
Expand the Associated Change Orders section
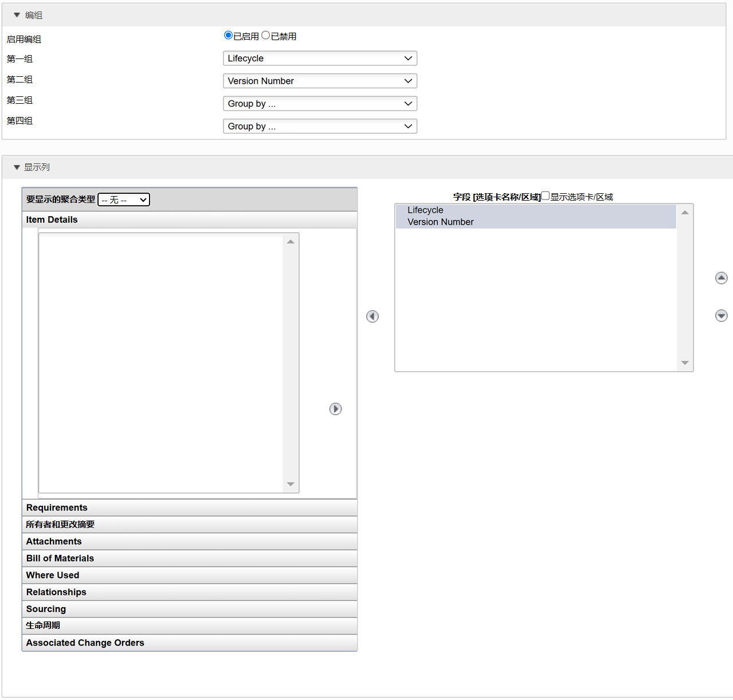(190, 643)
